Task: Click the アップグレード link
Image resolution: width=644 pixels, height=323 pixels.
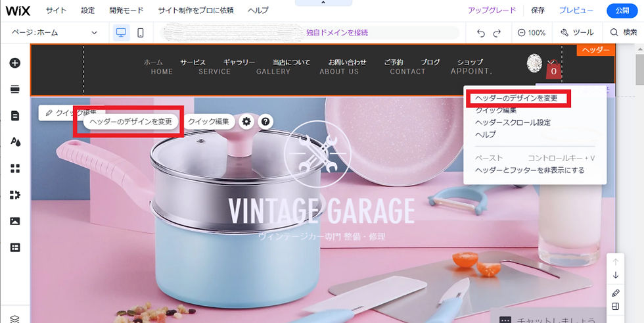Action: [x=492, y=11]
